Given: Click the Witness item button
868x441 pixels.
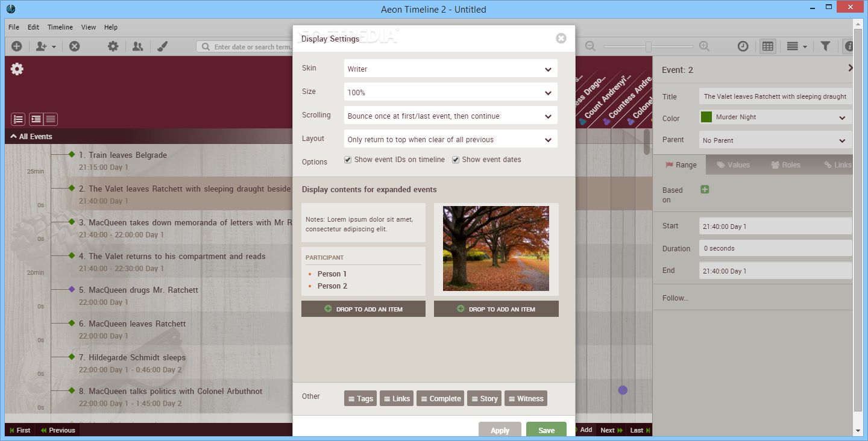Looking at the screenshot, I should (526, 398).
